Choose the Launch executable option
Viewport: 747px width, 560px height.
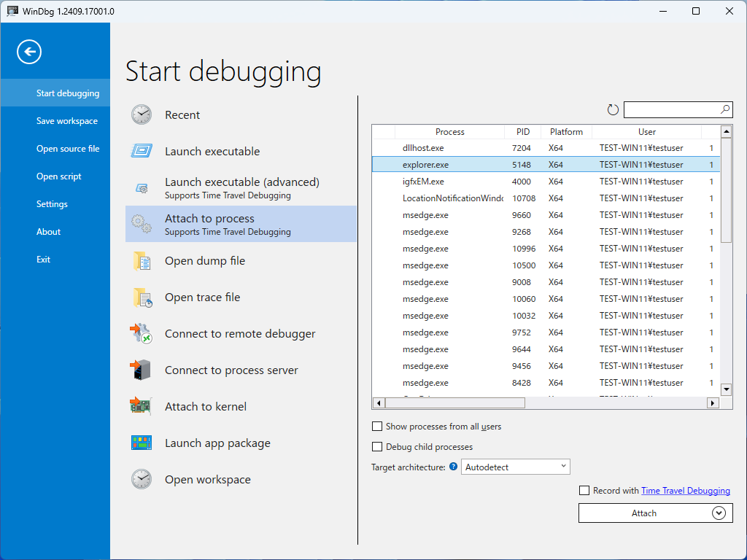pyautogui.click(x=241, y=151)
